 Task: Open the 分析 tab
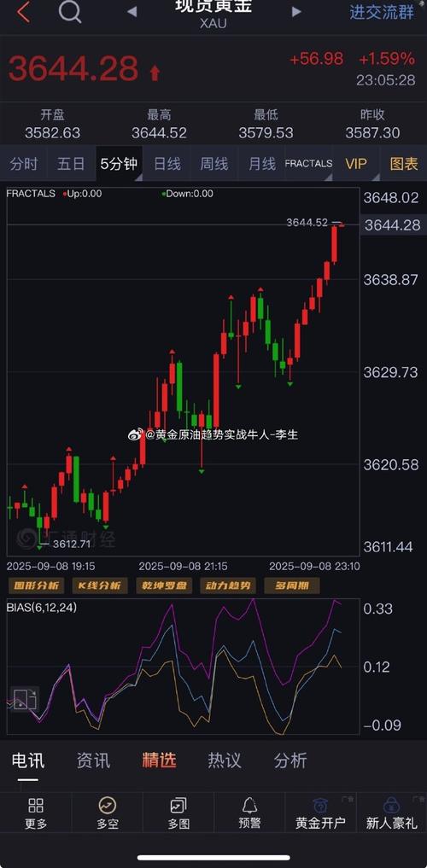[290, 760]
